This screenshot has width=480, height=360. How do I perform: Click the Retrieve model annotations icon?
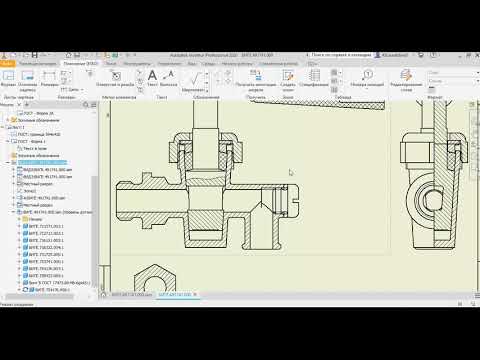pos(256,80)
